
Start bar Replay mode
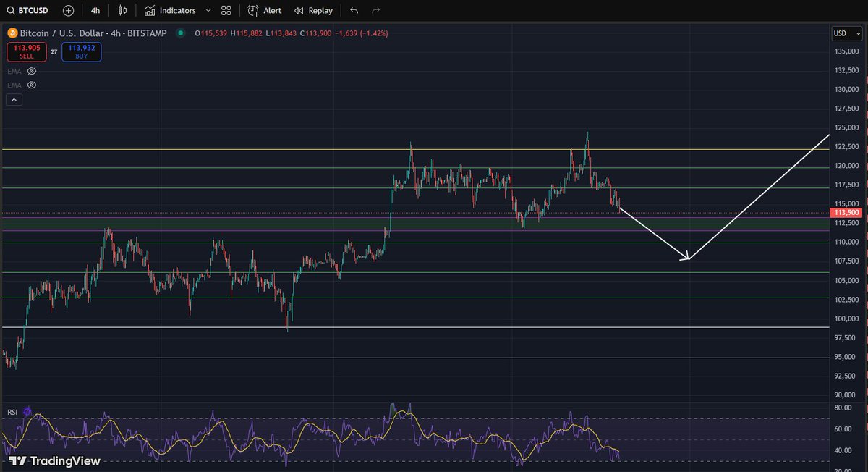pyautogui.click(x=313, y=10)
